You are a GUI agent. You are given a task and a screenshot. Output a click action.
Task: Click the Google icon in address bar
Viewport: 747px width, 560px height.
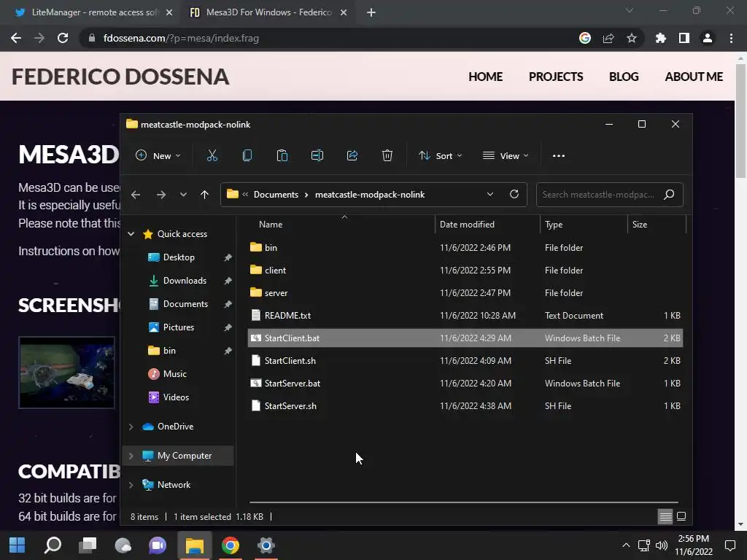pos(585,38)
